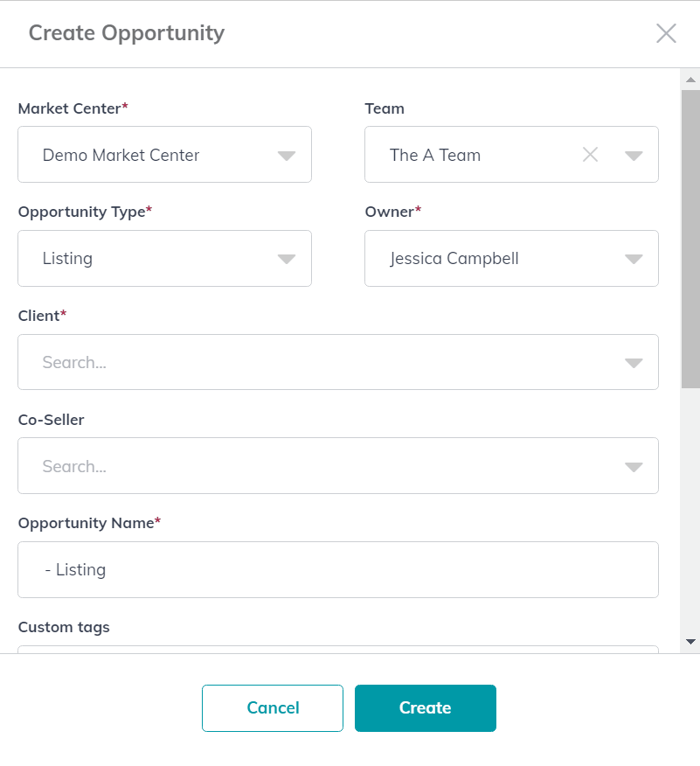Click The A Team value text

435,155
